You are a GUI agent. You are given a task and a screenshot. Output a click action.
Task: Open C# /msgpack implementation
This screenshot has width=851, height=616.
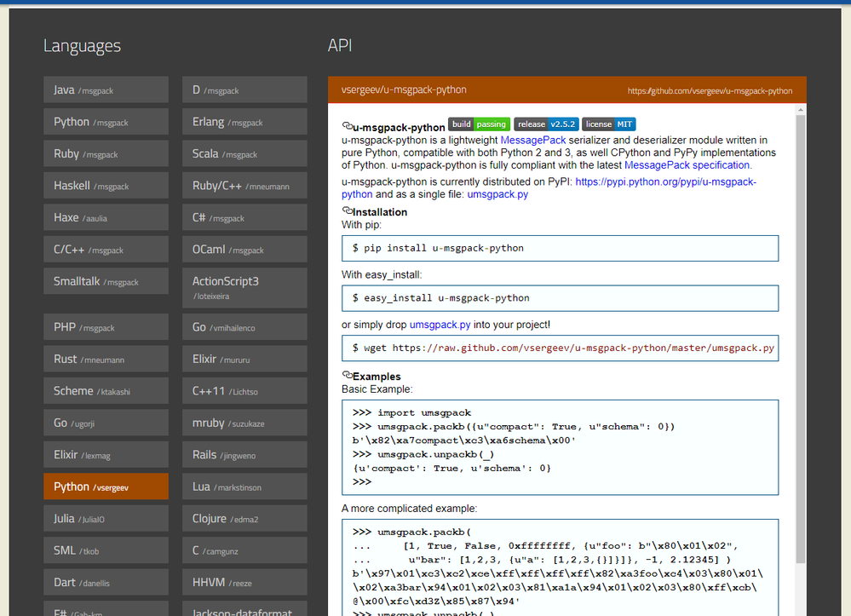tap(244, 217)
